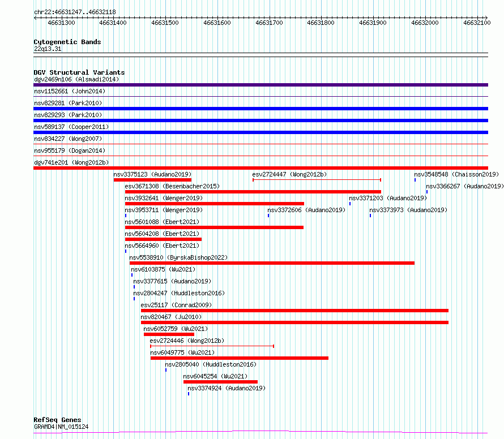Viewport: 504px width, 439px height.
Task: Select nsv2804247 (Huddleston2016) label
Action: (179, 293)
